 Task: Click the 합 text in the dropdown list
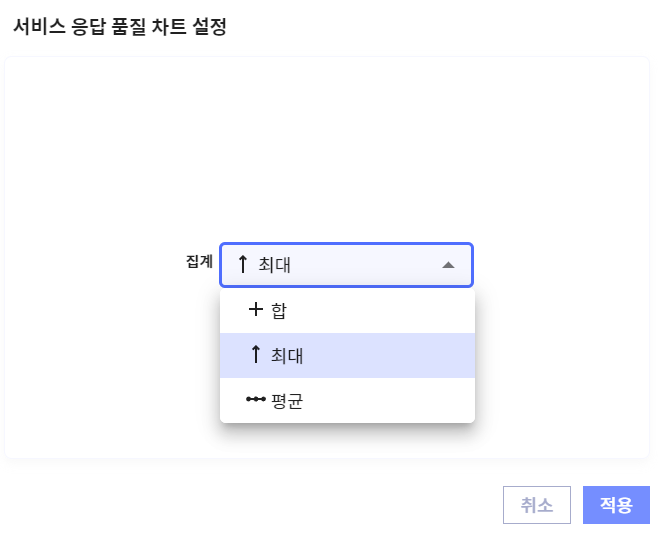tap(279, 311)
